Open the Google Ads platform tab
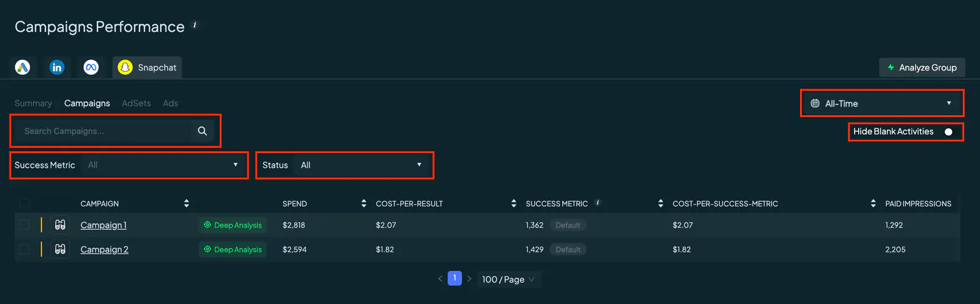Image resolution: width=980 pixels, height=304 pixels. point(23,67)
